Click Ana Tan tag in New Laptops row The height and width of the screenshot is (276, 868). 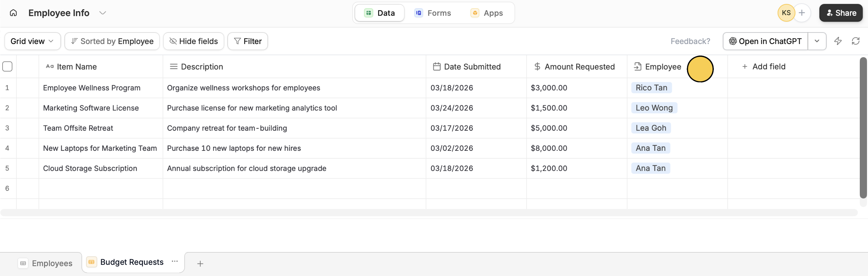pos(651,148)
